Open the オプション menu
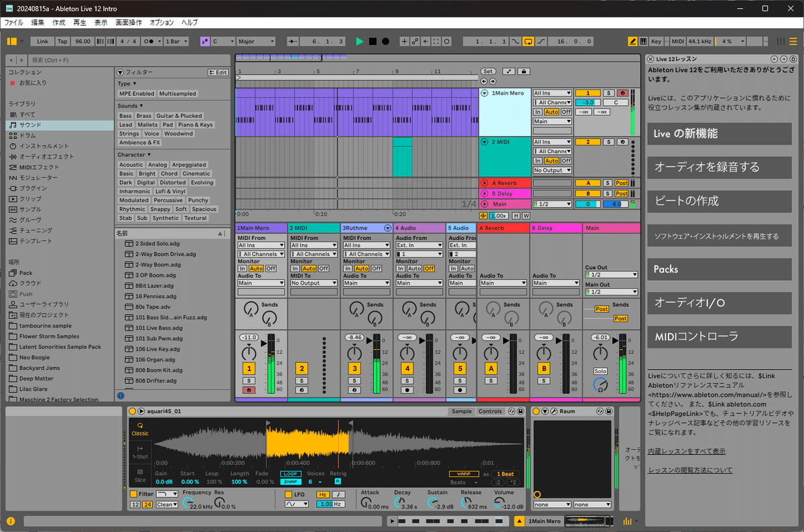This screenshot has width=804, height=532. point(161,22)
